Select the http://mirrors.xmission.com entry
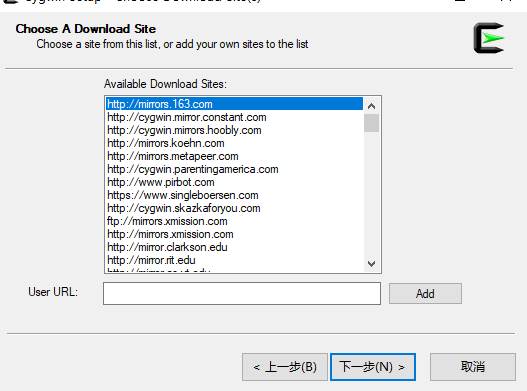527x391 pixels. (x=234, y=234)
